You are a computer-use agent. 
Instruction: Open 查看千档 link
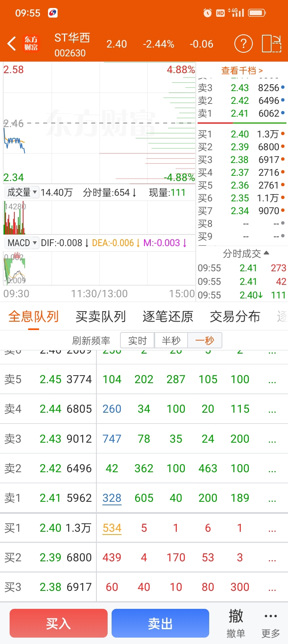click(242, 71)
